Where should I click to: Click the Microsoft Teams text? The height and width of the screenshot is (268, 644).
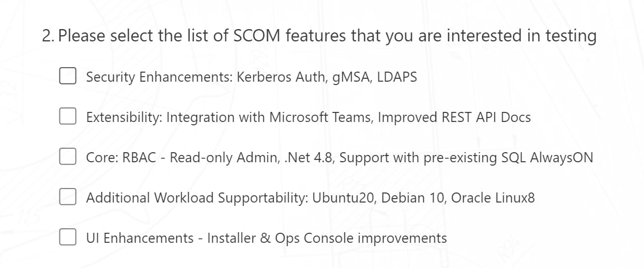[x=321, y=117]
